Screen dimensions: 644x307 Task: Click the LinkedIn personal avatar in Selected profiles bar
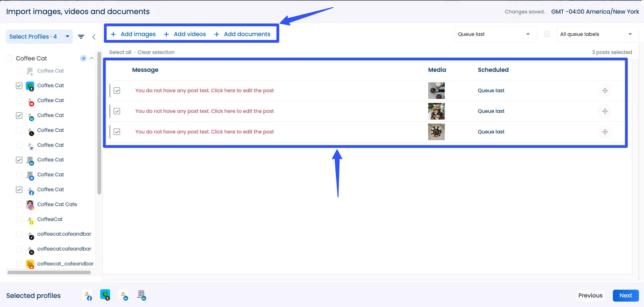(124, 295)
